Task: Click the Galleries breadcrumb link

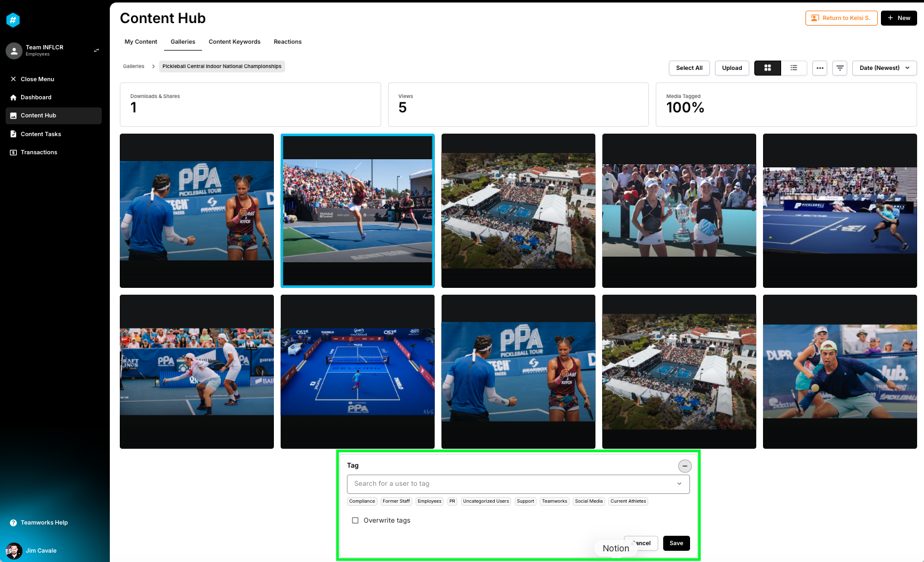Action: click(134, 66)
